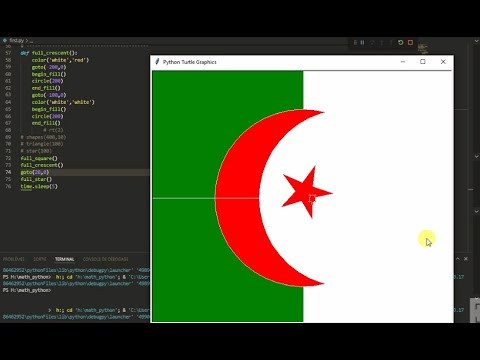Click color('white','red') on line 58
Viewport: 480px width, 360px height.
(60, 60)
